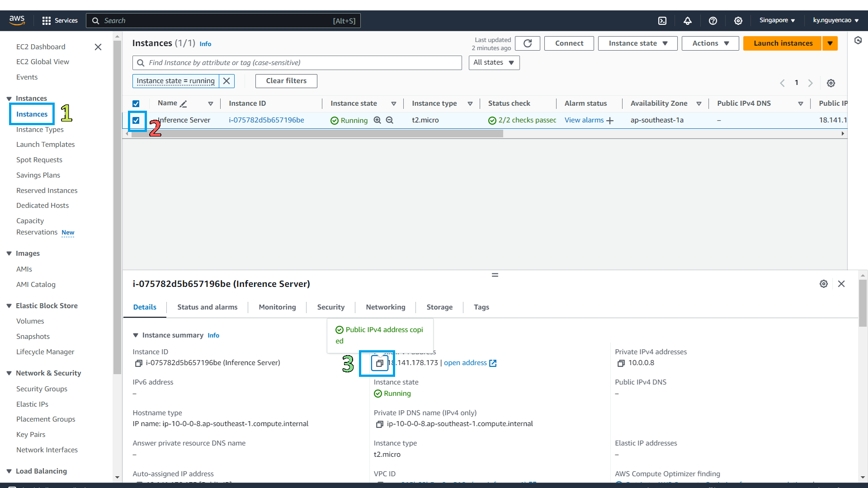Open the All states dropdown
868x488 pixels.
[x=494, y=63]
